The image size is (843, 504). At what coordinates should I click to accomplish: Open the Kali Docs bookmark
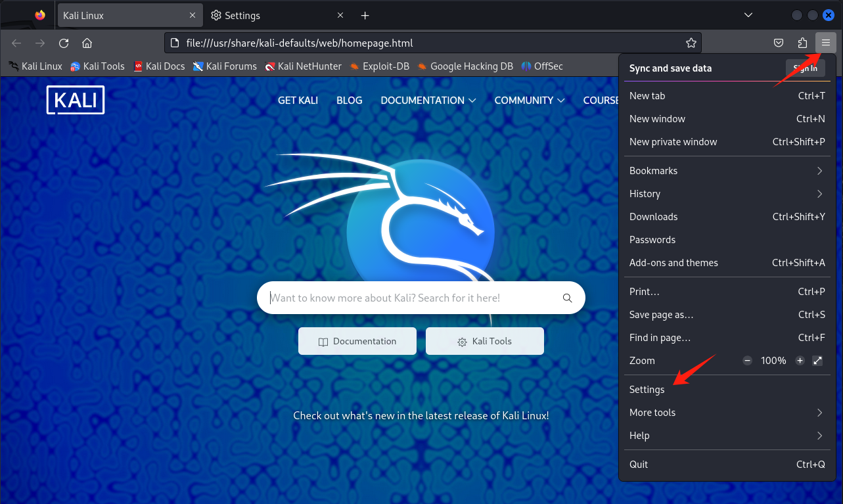(159, 66)
